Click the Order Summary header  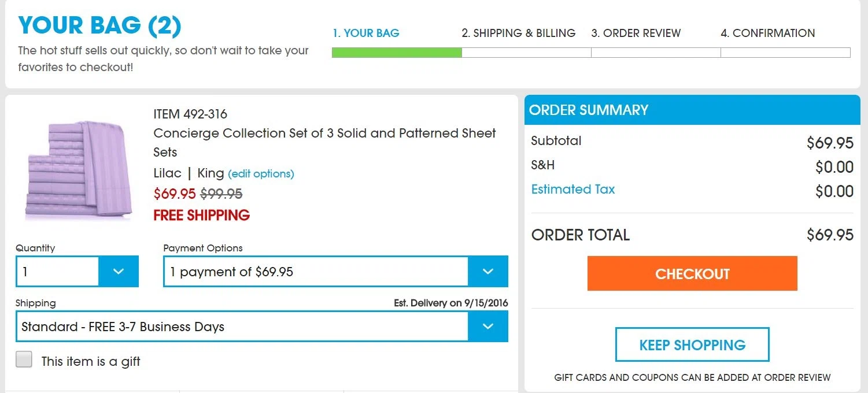(x=692, y=110)
